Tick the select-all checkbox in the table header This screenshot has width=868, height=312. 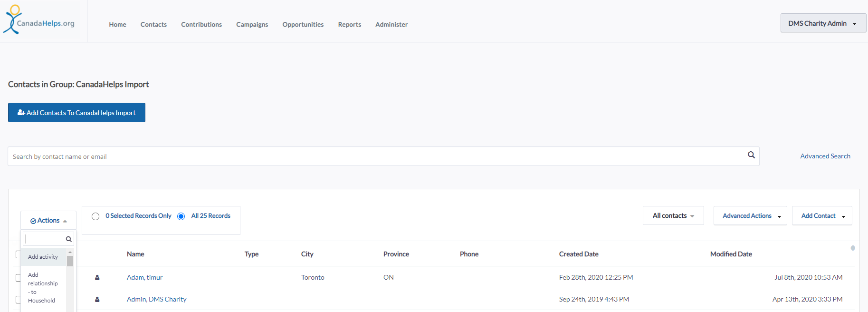[18, 254]
